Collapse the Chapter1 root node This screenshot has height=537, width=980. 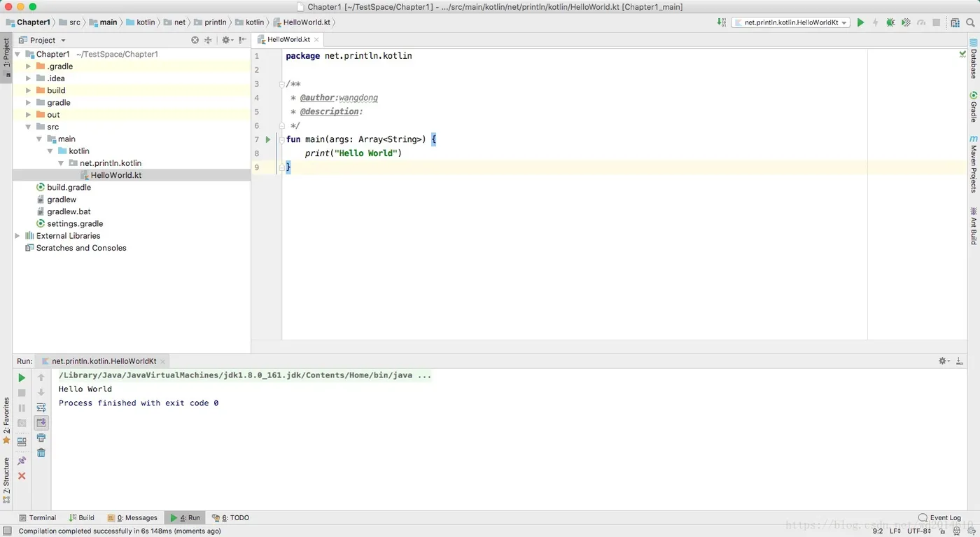(17, 54)
